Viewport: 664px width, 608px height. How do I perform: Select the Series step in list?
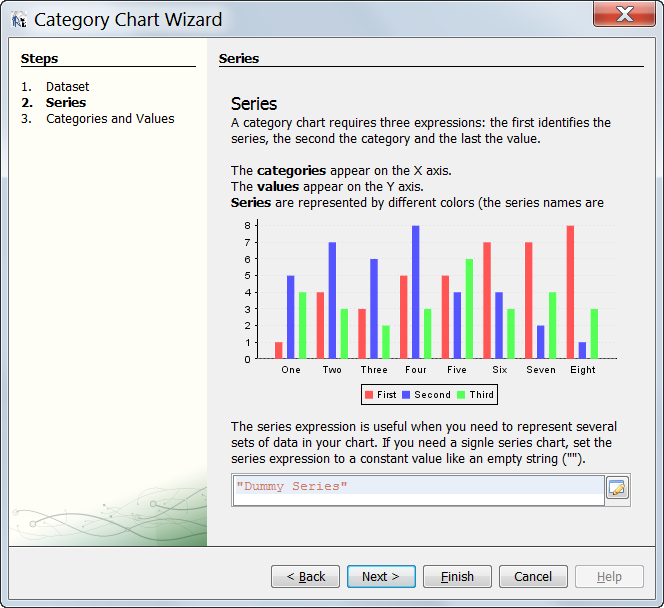click(x=66, y=103)
